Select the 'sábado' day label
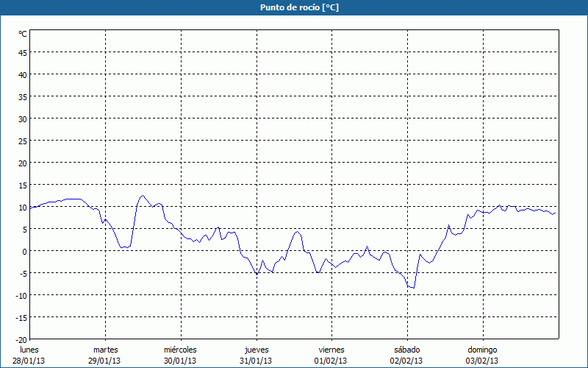Viewport: 588px width, 368px height. (406, 350)
